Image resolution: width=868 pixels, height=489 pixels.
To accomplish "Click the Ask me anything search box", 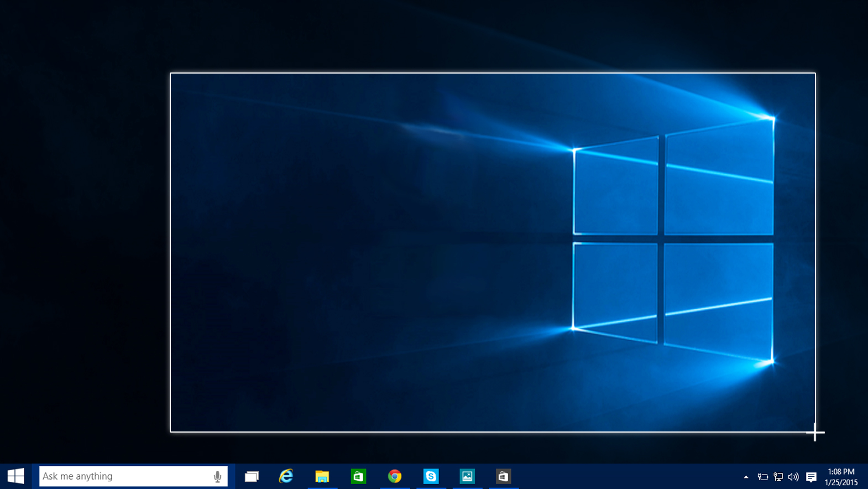I will (133, 476).
